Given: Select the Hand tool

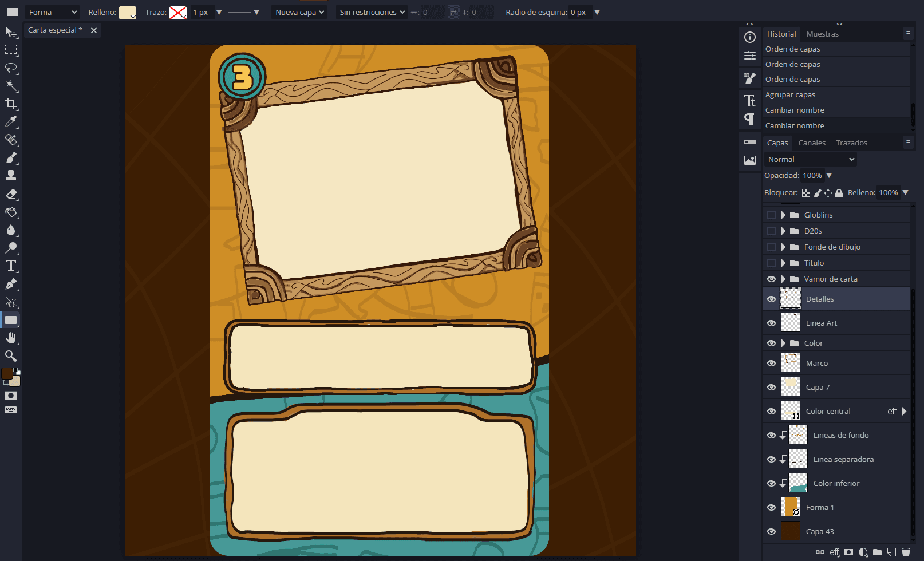Looking at the screenshot, I should pyautogui.click(x=11, y=338).
